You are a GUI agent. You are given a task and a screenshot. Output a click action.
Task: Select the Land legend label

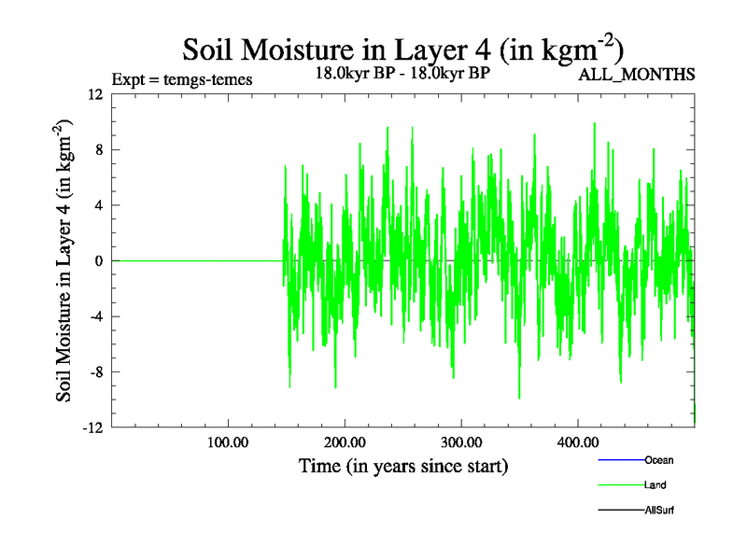655,485
